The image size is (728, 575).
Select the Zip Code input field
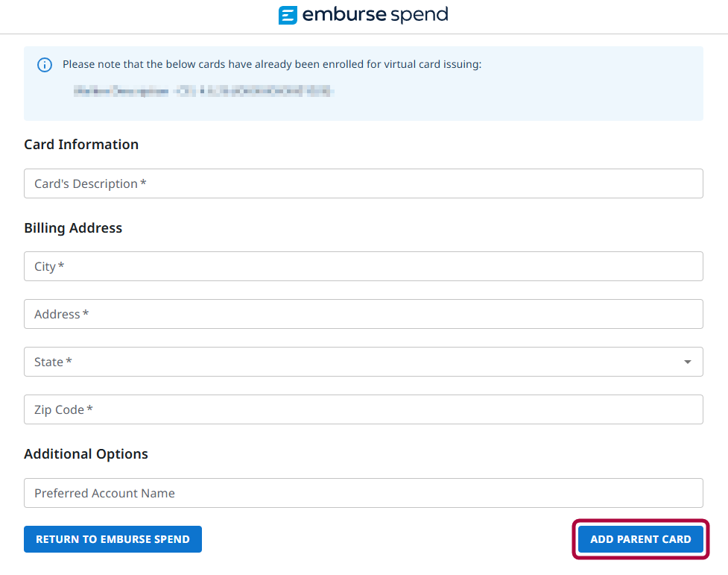[363, 409]
